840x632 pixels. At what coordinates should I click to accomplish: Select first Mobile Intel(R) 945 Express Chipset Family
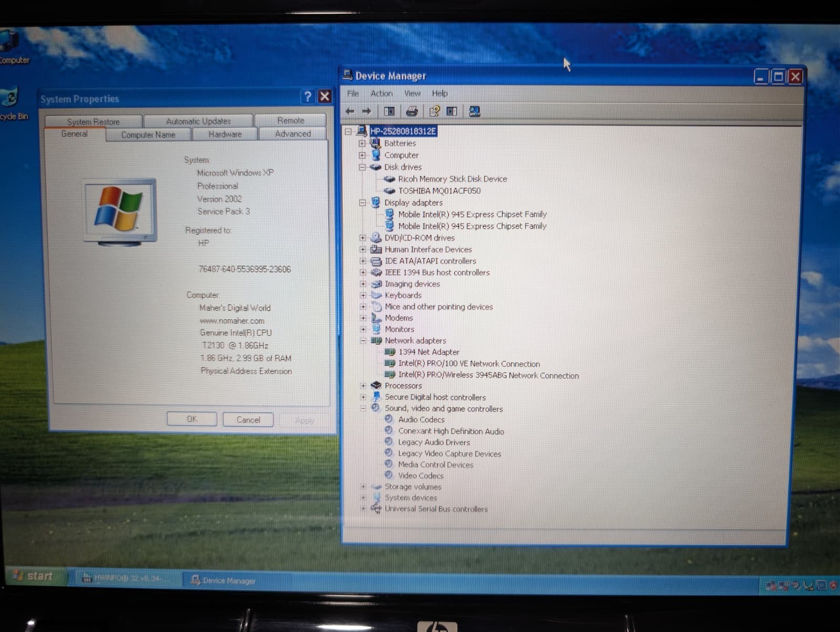(472, 214)
